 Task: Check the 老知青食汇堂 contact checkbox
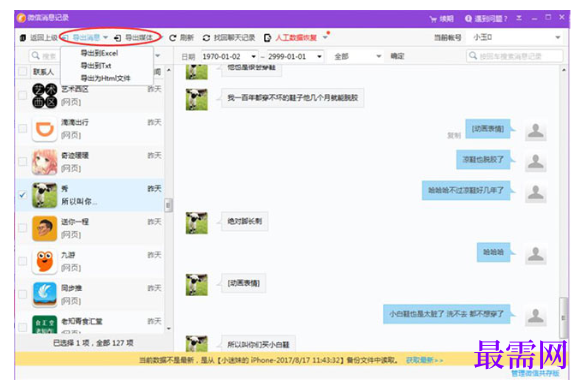23,327
